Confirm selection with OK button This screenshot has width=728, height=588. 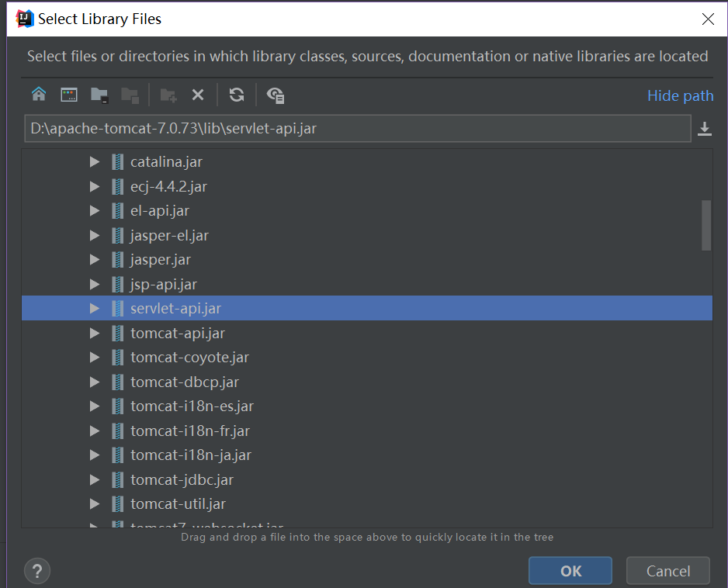(570, 571)
